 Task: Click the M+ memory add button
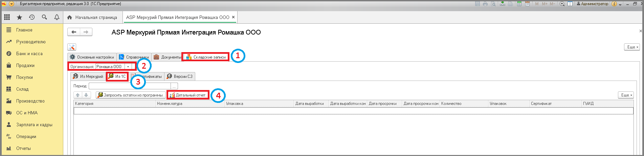[545, 4]
